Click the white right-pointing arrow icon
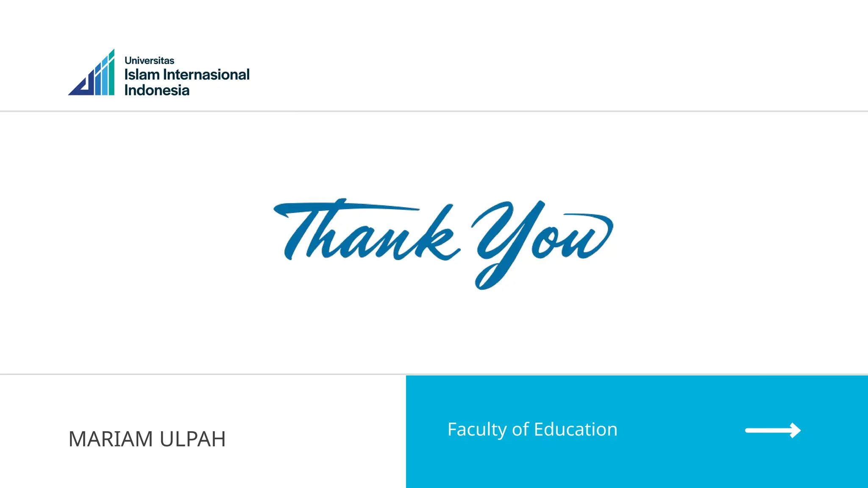This screenshot has width=868, height=488. point(772,430)
